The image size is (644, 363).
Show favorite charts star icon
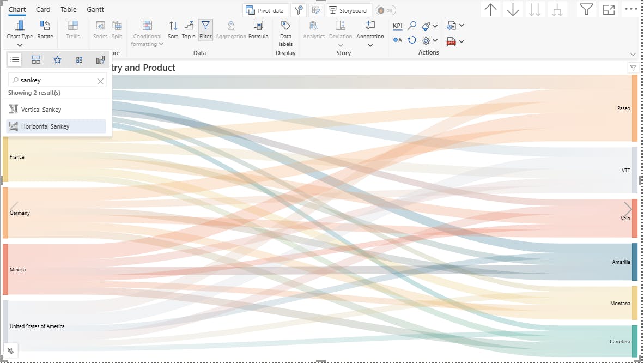tap(58, 59)
